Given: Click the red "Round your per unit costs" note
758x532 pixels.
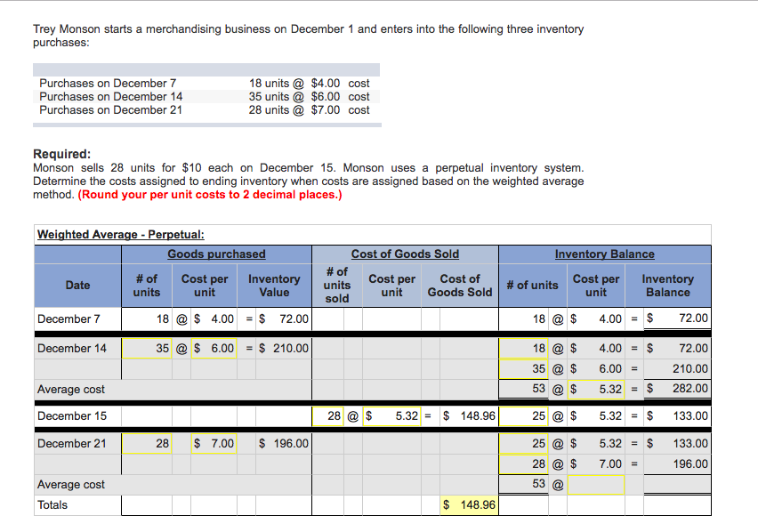Looking at the screenshot, I should 210,195.
